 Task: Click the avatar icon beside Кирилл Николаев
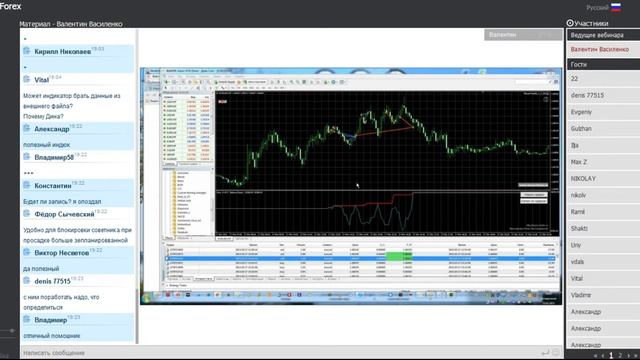(x=27, y=51)
